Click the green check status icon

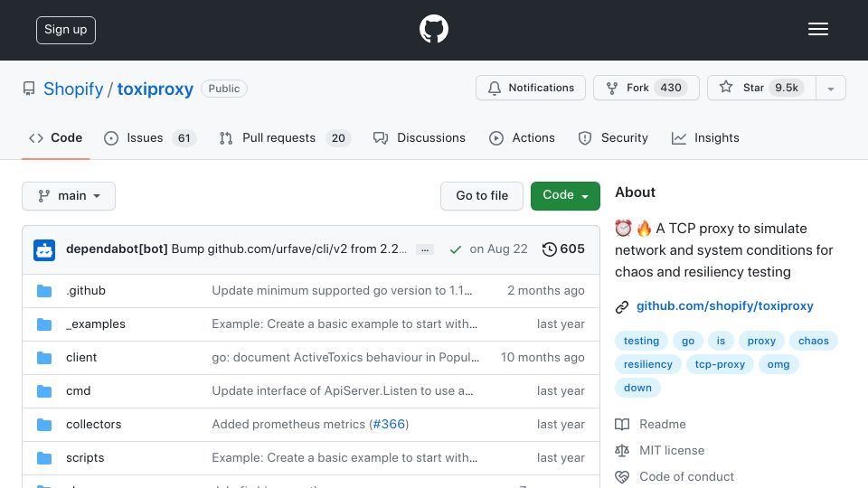pos(455,249)
